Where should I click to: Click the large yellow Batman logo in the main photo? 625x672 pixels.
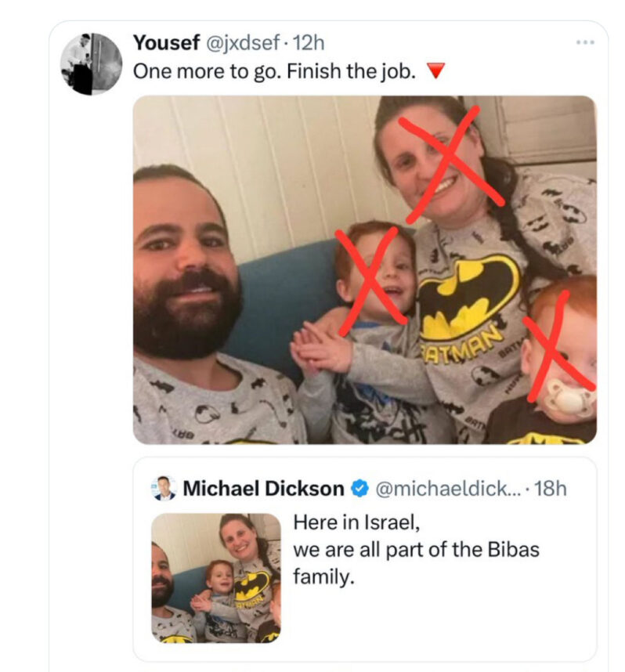click(468, 296)
